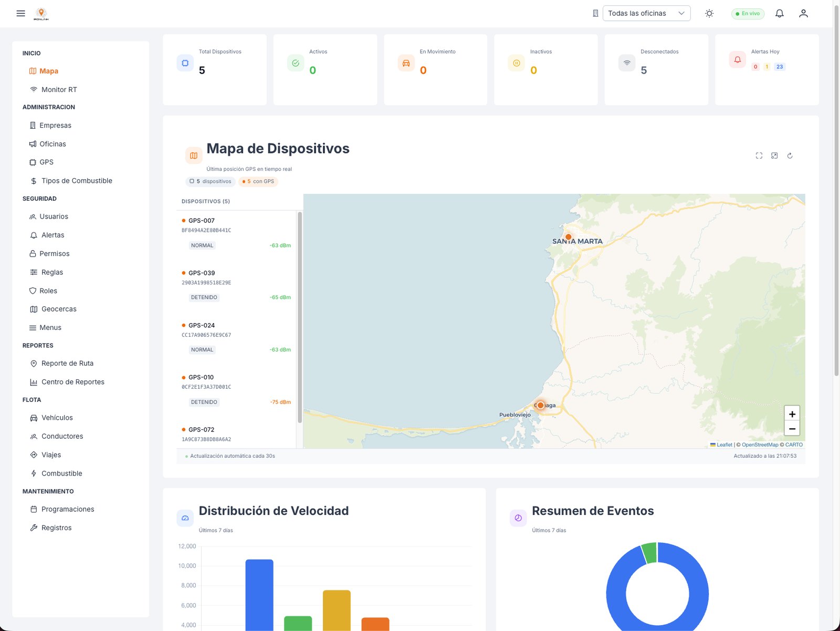Open the hamburger menu icon
The image size is (840, 631).
coord(20,13)
